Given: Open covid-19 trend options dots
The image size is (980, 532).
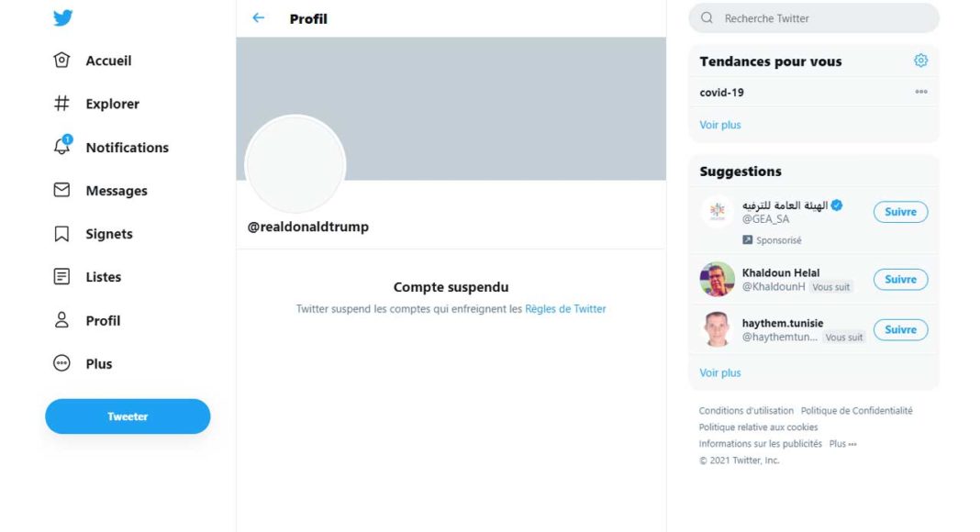Looking at the screenshot, I should pos(921,92).
